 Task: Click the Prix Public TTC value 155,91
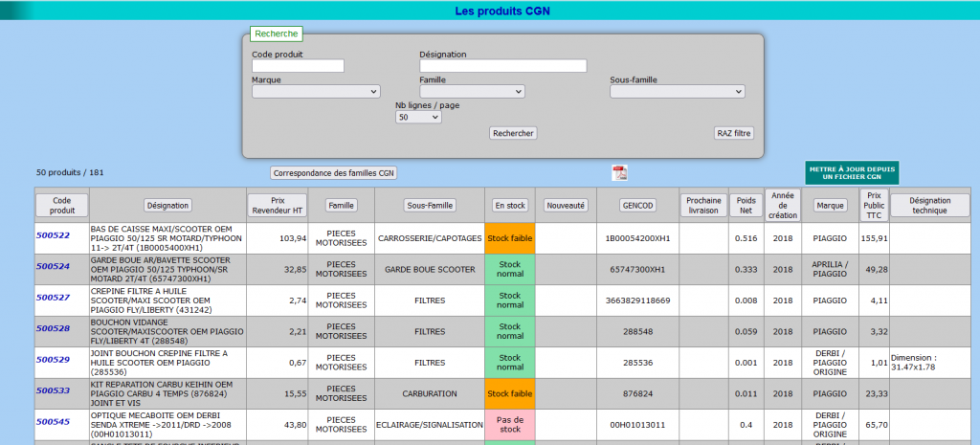874,238
